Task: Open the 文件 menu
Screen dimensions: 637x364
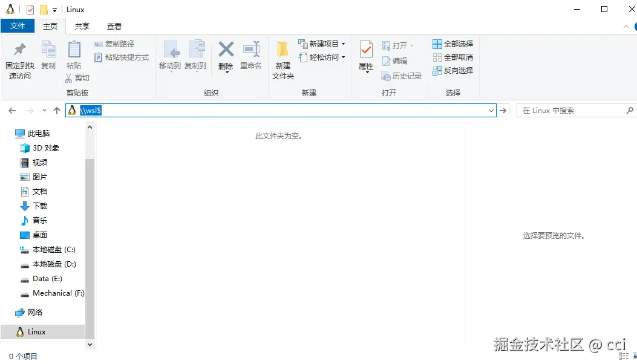Action: click(18, 27)
